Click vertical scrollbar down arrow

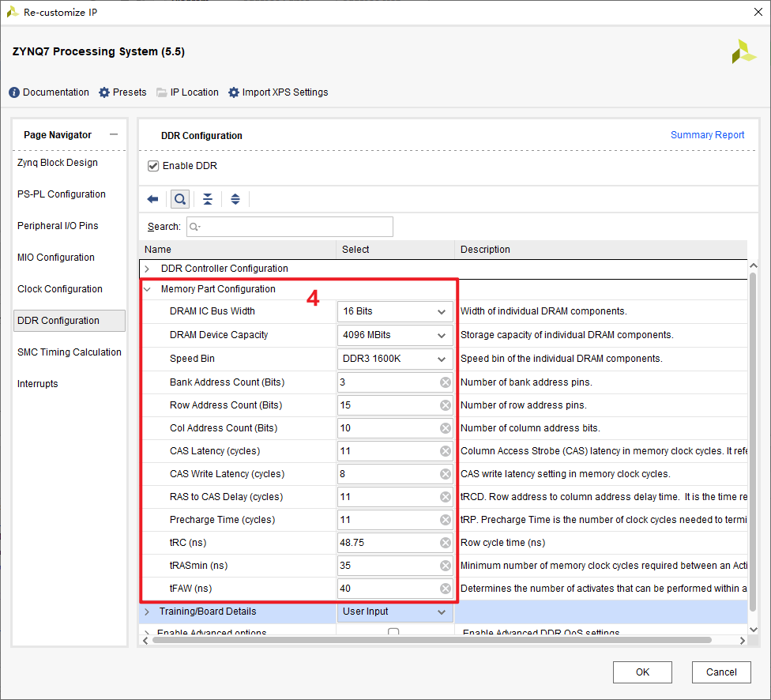pyautogui.click(x=754, y=629)
